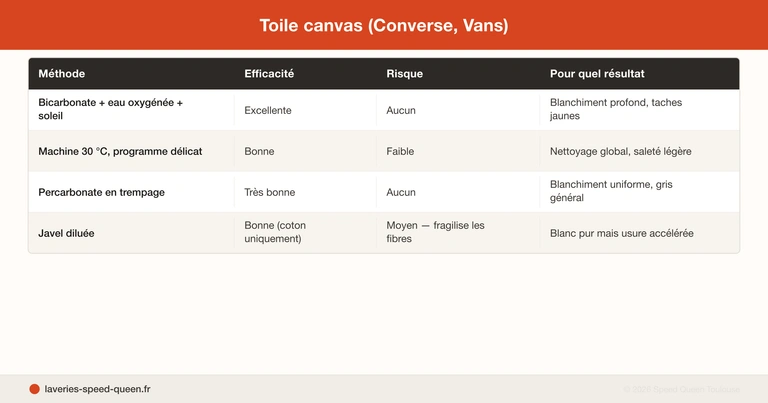Click the Méthode column header
Image resolution: width=768 pixels, height=403 pixels.
[x=62, y=74]
